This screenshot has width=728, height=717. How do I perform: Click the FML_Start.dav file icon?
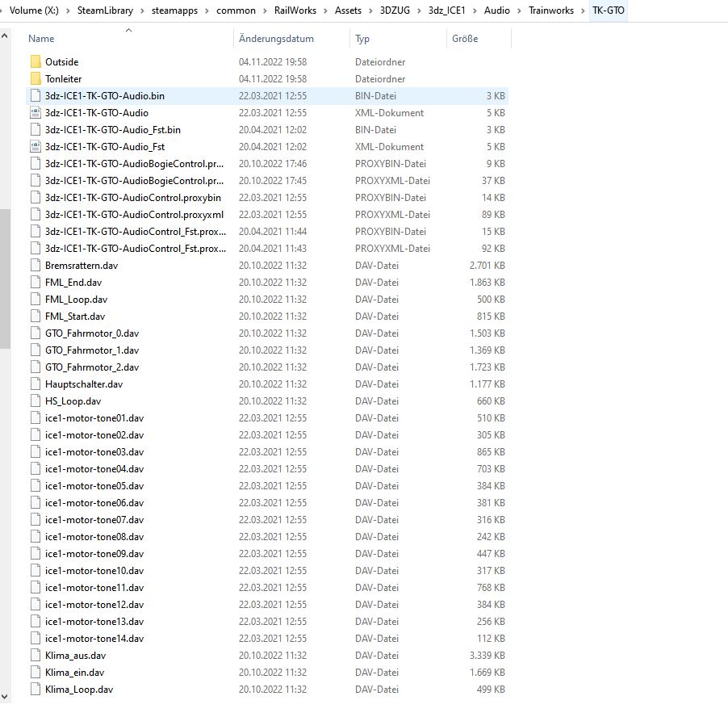(36, 317)
